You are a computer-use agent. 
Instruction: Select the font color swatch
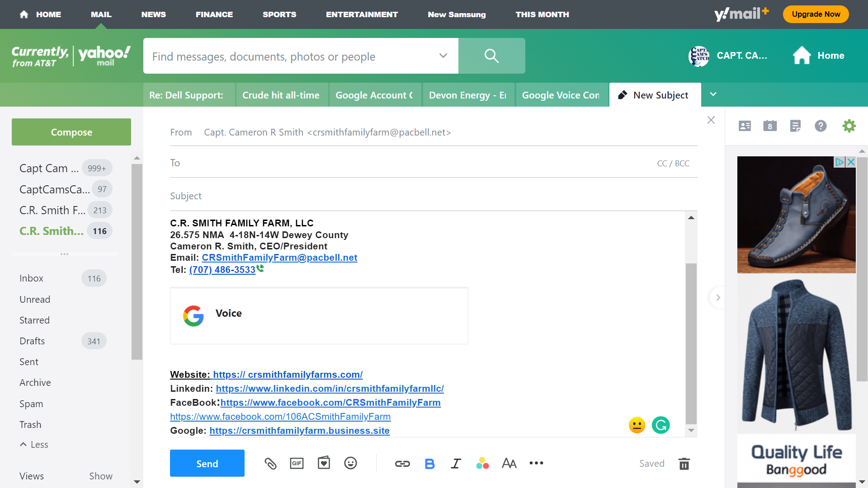[482, 463]
